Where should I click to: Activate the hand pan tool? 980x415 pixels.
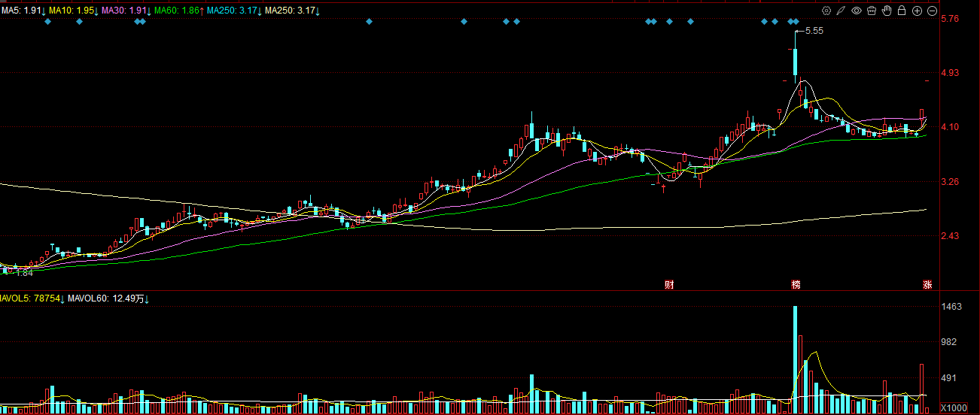tap(887, 11)
